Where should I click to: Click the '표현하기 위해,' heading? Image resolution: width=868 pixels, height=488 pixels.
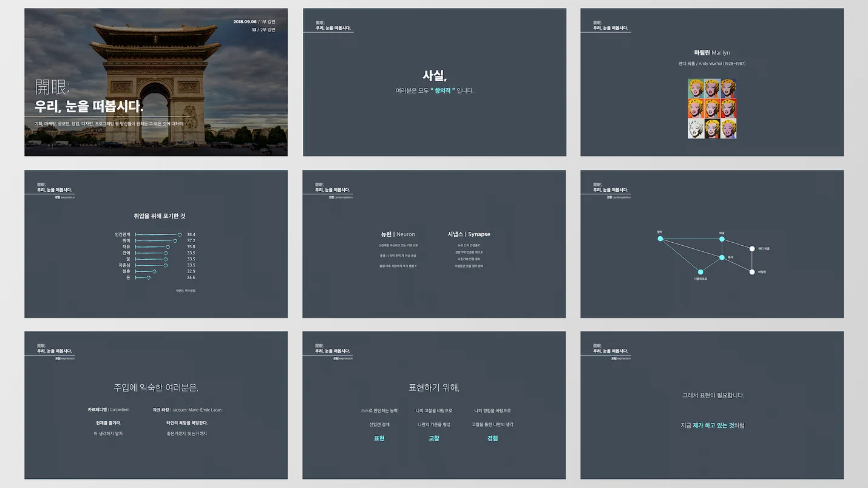click(434, 387)
